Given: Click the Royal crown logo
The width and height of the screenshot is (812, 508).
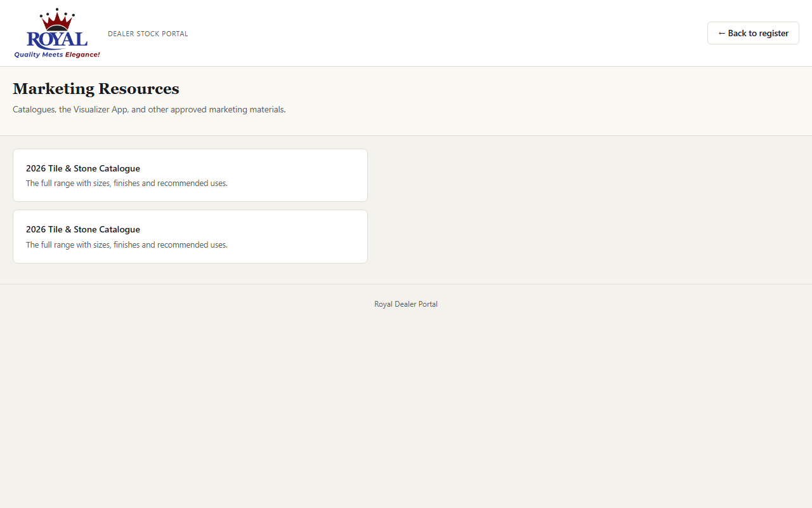Looking at the screenshot, I should pyautogui.click(x=57, y=33).
